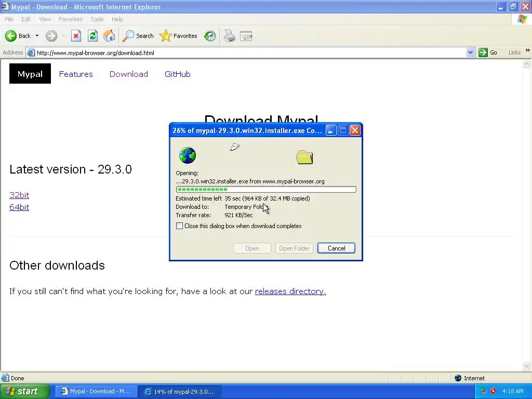Click the Forward arrow icon

(x=51, y=36)
